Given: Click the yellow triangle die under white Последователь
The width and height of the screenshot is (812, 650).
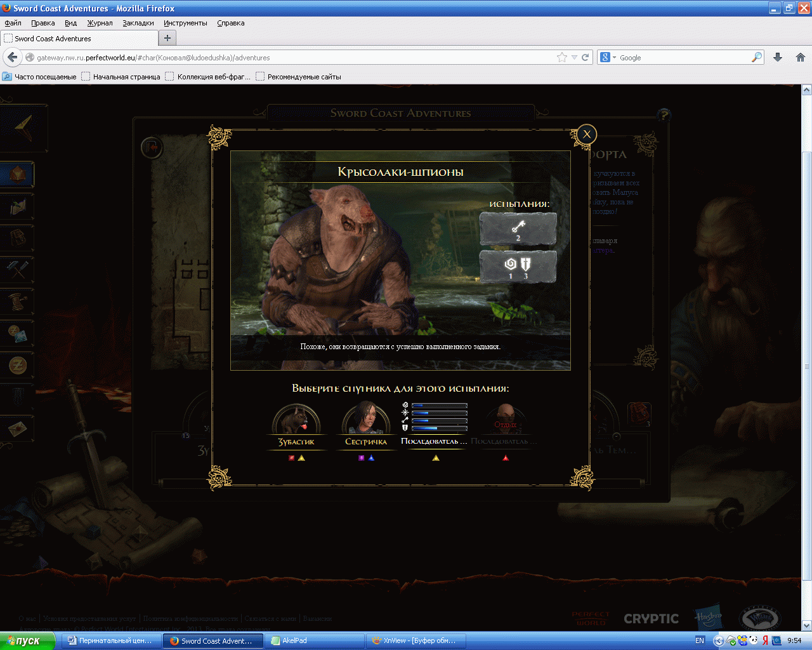Looking at the screenshot, I should click(436, 458).
